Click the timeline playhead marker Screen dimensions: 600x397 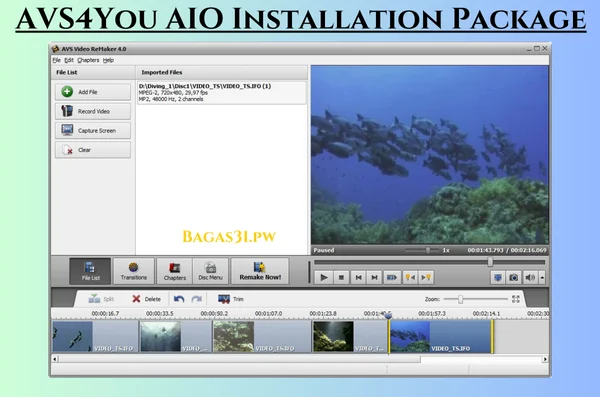pyautogui.click(x=388, y=316)
